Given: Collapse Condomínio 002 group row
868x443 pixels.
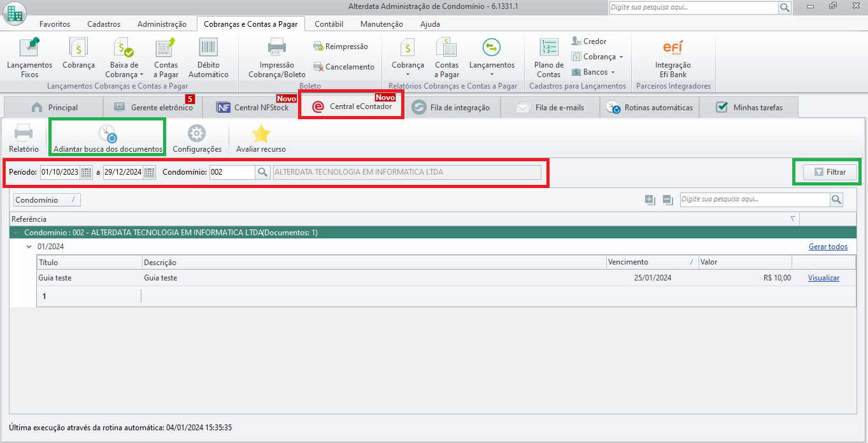Looking at the screenshot, I should [17, 233].
